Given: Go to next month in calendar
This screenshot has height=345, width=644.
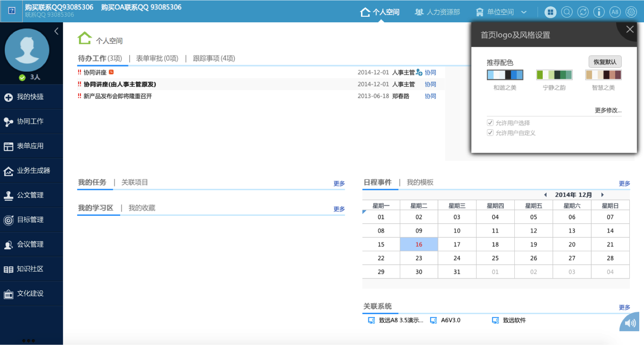Looking at the screenshot, I should pos(602,195).
